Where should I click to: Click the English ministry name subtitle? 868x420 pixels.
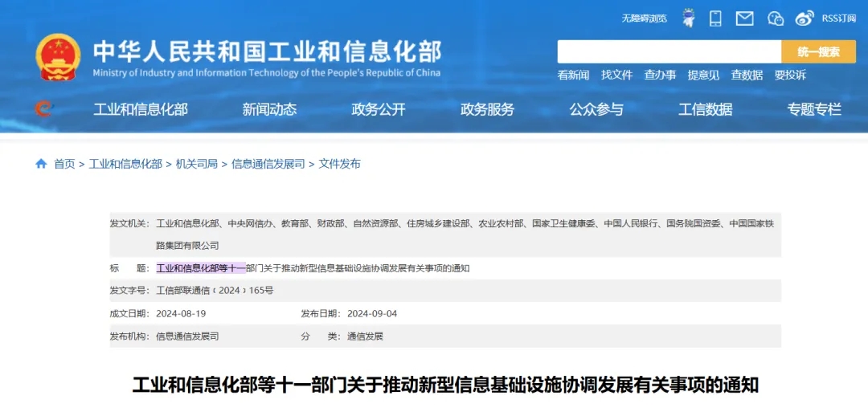point(267,73)
